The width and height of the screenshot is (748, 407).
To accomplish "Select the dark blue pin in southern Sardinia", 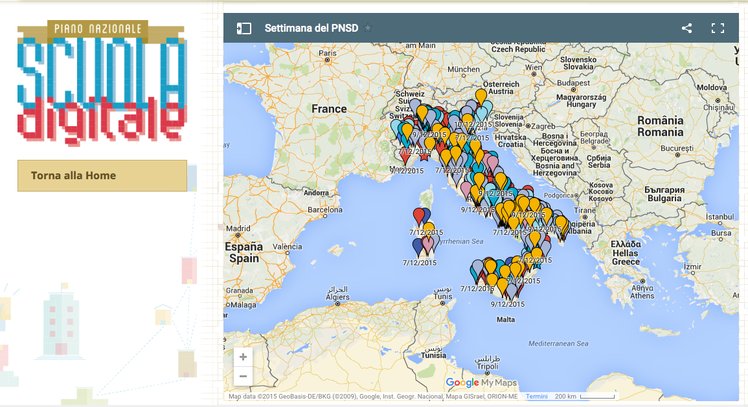I will point(418,247).
